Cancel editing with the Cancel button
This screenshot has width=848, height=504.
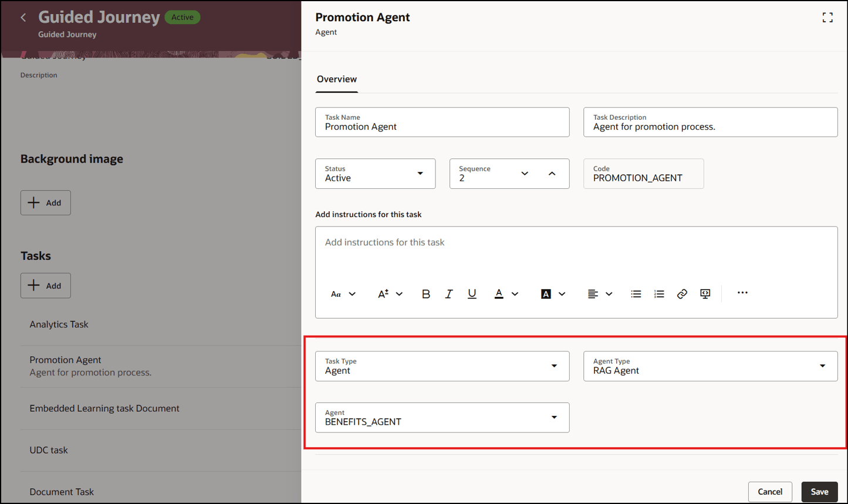770,492
